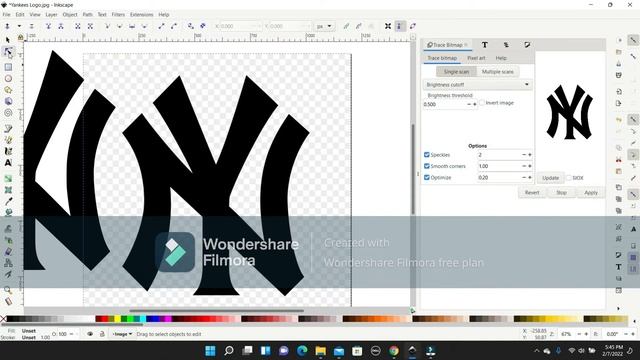Screen dimensions: 640x360
Task: Open the px units dropdown
Action: tap(324, 26)
